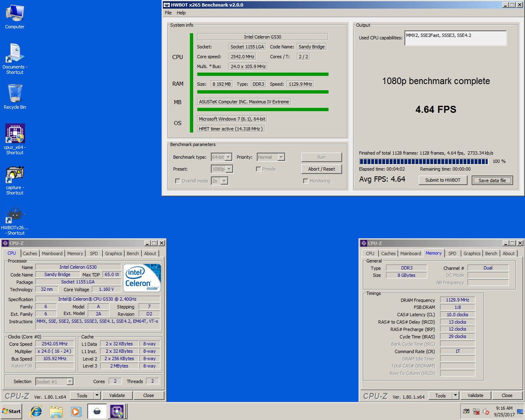
Task: Open Windows Explorer folder taskbar icon
Action: tap(56, 411)
